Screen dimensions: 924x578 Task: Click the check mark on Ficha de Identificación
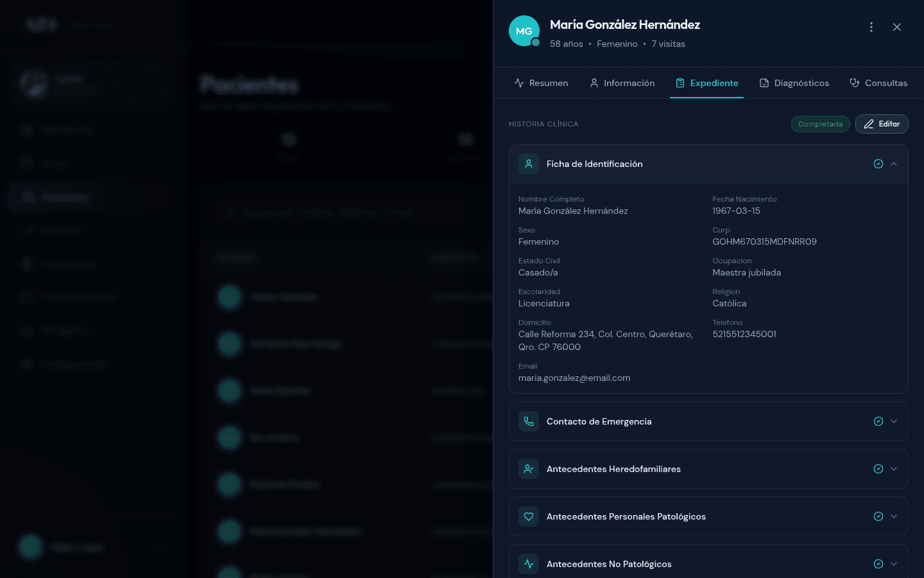[878, 164]
